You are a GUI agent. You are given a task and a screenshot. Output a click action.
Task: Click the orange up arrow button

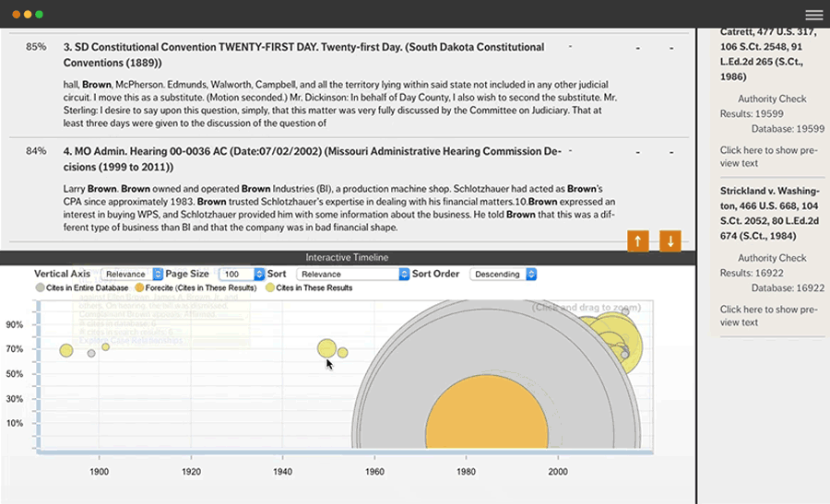click(x=637, y=241)
